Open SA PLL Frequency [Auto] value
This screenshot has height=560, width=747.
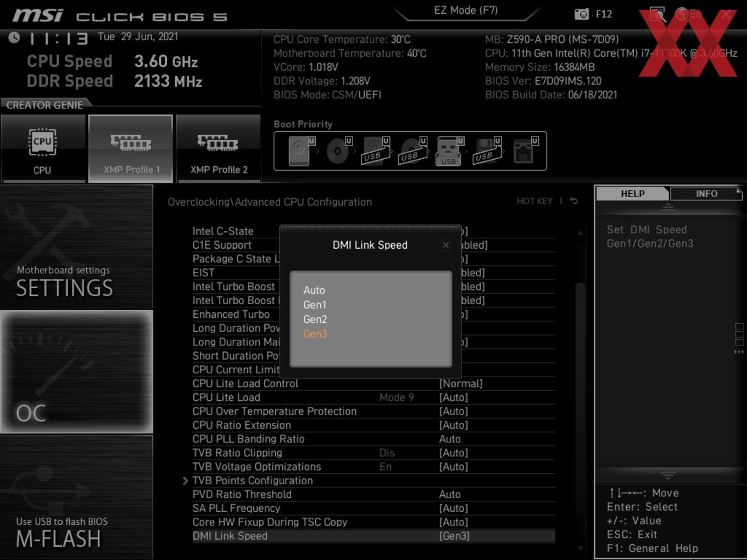pyautogui.click(x=454, y=508)
